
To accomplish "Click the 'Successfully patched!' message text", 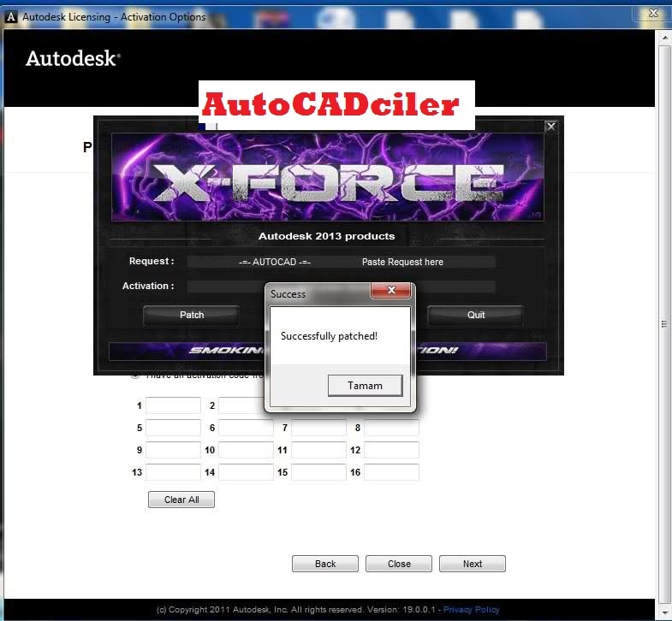I will pos(329,336).
